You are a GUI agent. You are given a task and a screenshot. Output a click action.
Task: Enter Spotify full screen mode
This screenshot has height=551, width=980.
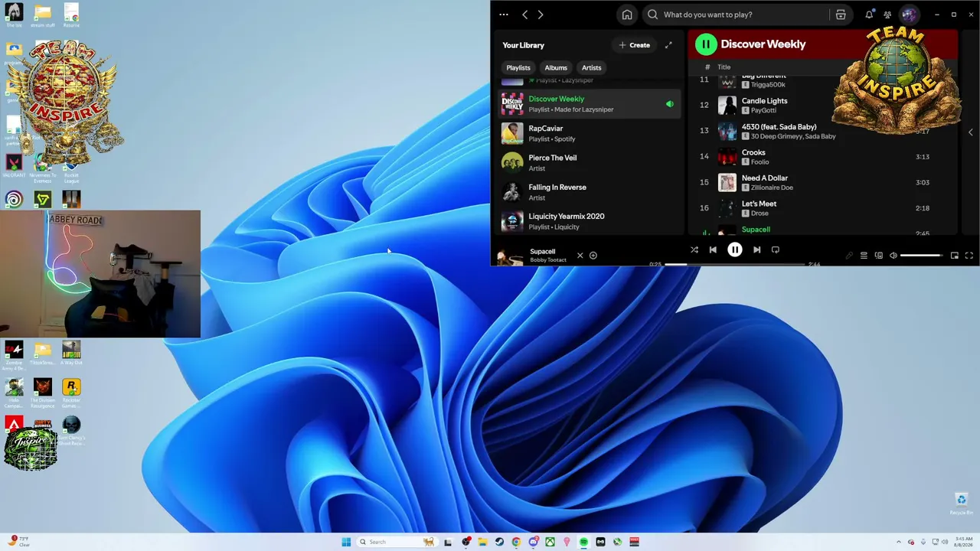pos(969,256)
